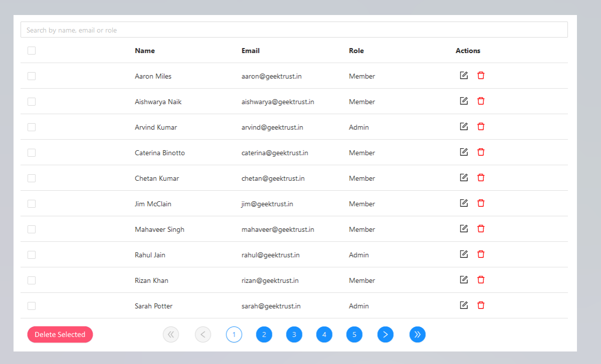Go to the next page

point(385,334)
